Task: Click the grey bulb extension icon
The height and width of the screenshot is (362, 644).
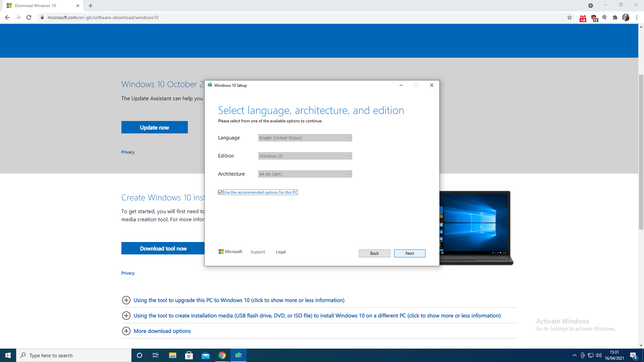Action: pyautogui.click(x=604, y=17)
